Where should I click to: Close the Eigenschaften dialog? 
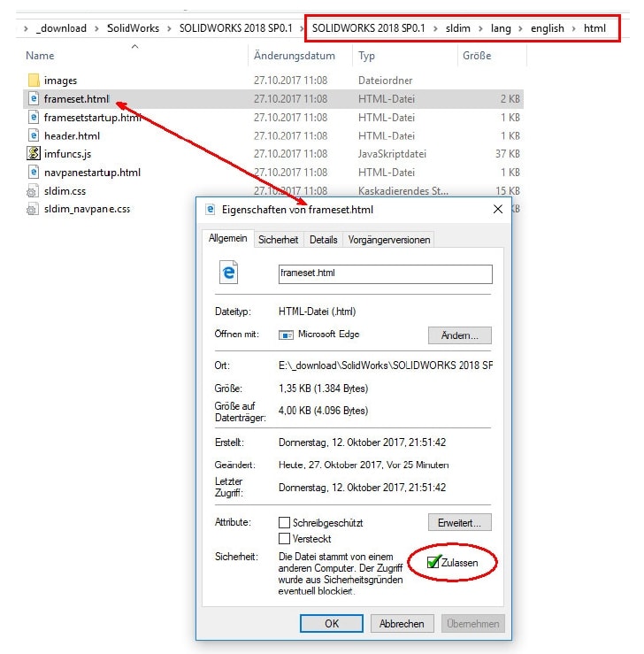[498, 209]
